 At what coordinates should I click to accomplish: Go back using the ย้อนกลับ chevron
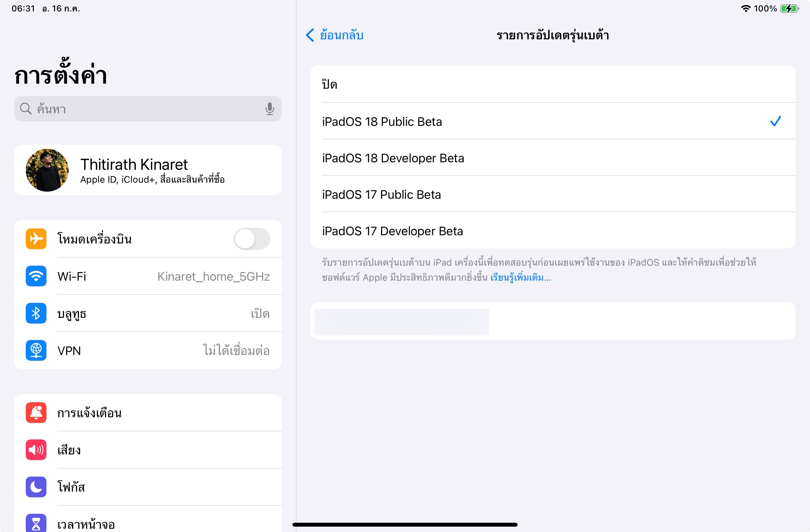[x=310, y=35]
